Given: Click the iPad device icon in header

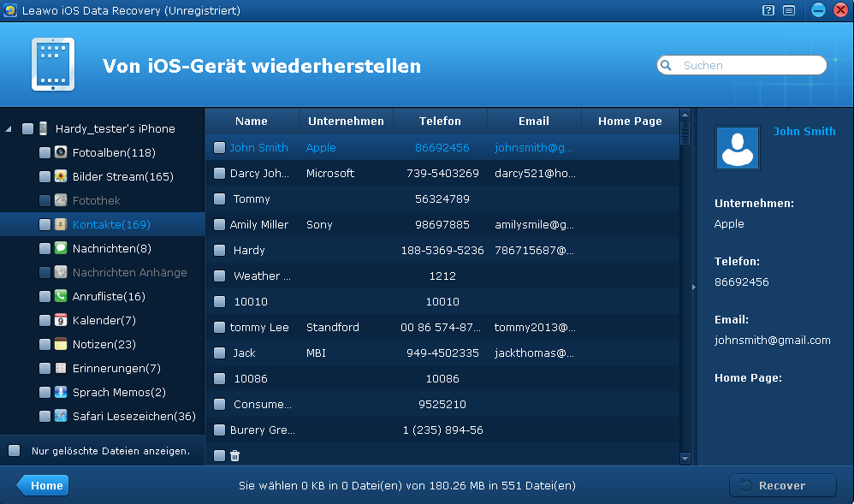Looking at the screenshot, I should pyautogui.click(x=53, y=64).
